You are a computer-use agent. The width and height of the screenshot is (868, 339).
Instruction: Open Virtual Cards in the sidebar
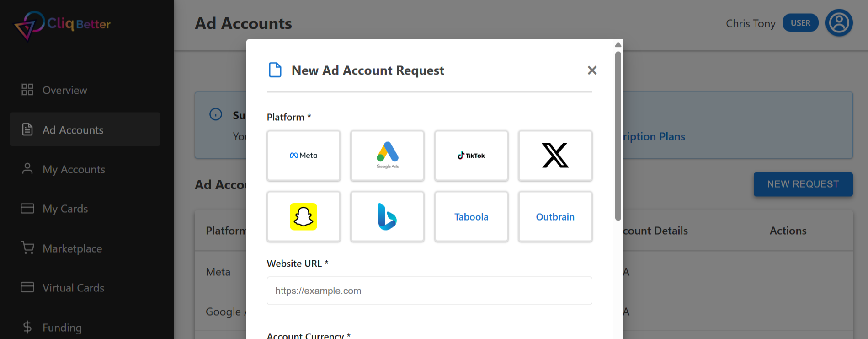point(85,288)
